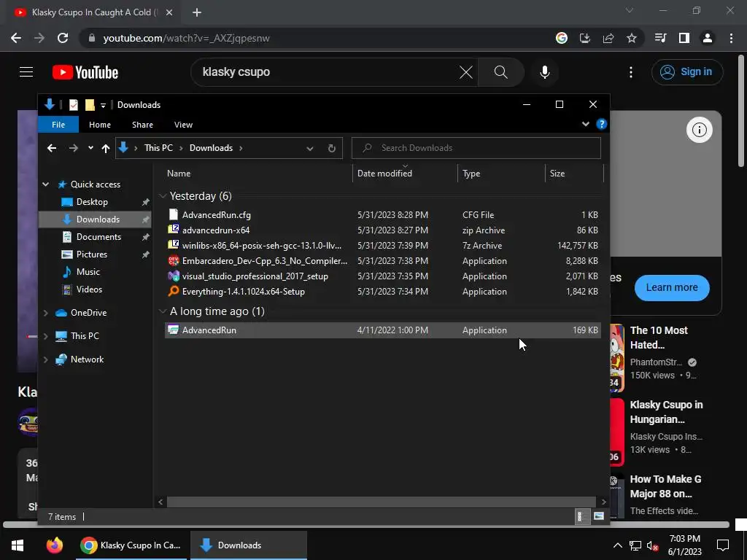Viewport: 747px width, 560px height.
Task: Click the Properties quick access toolbar icon
Action: coord(74,105)
